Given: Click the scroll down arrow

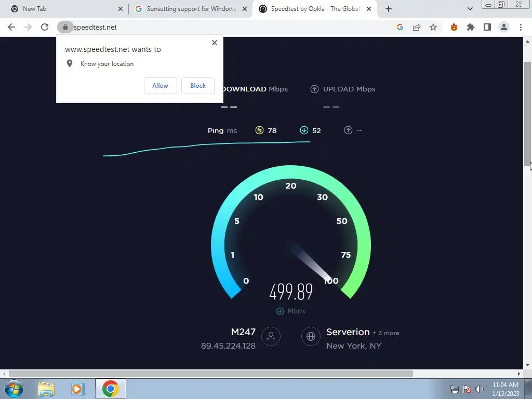Looking at the screenshot, I should (x=528, y=365).
